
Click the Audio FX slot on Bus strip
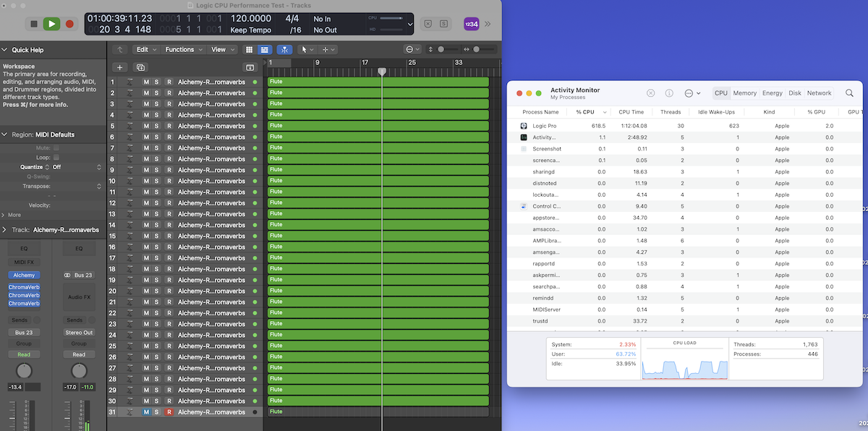(79, 297)
